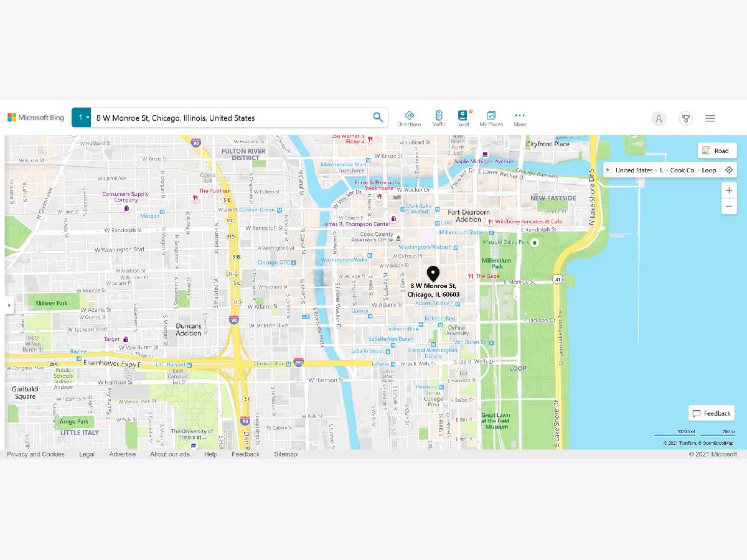
Task: Click the Millennium Park label
Action: pyautogui.click(x=496, y=264)
